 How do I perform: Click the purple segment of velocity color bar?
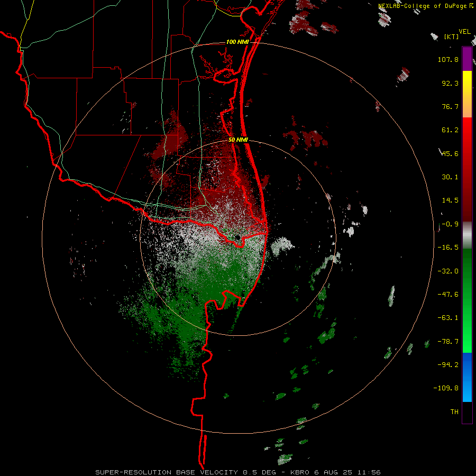(467, 59)
